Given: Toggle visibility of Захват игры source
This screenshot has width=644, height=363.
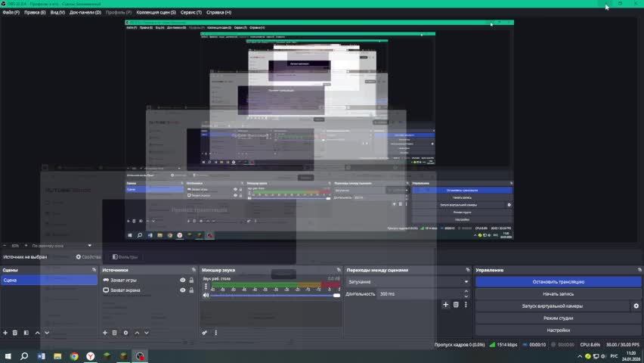Looking at the screenshot, I should click(182, 280).
